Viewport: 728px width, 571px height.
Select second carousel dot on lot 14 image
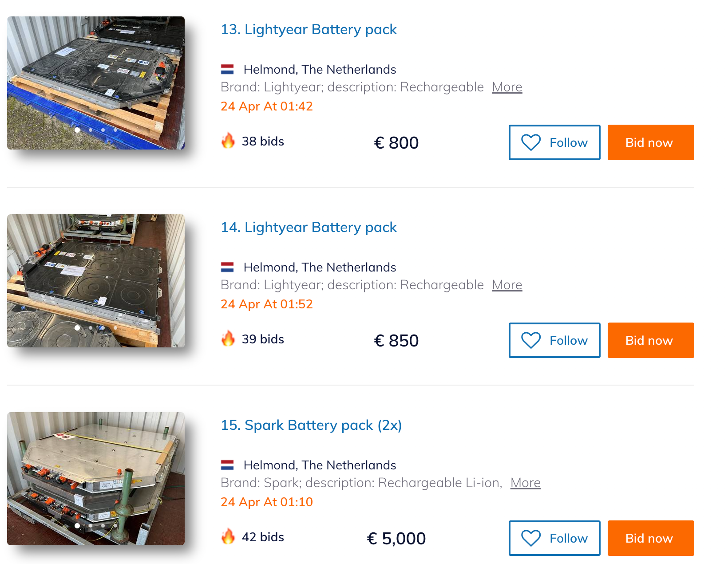tap(90, 328)
